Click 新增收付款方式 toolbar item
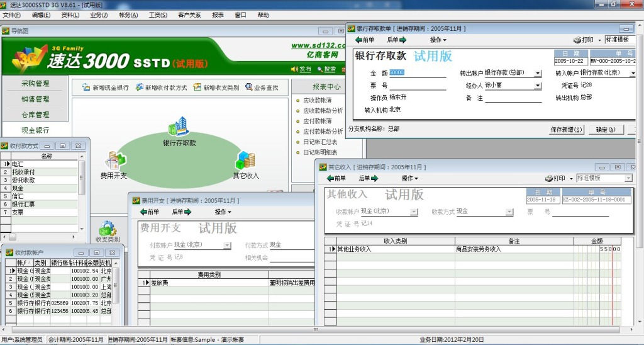 pyautogui.click(x=161, y=87)
